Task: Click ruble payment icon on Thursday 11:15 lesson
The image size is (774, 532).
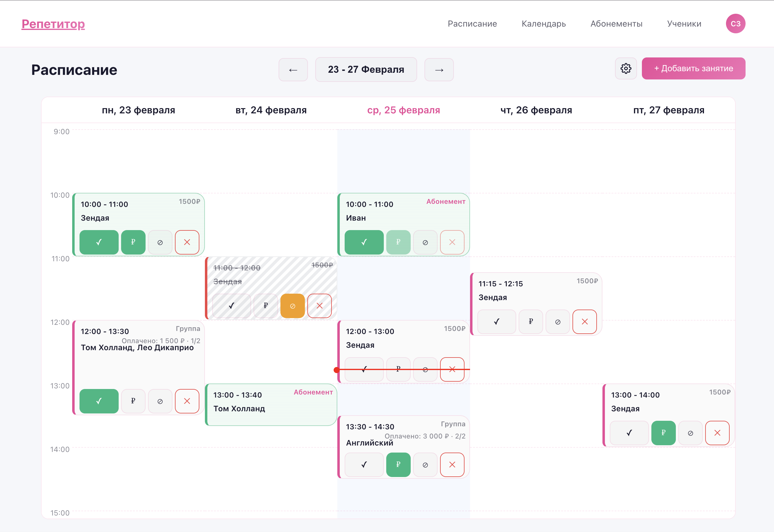Action: point(531,322)
